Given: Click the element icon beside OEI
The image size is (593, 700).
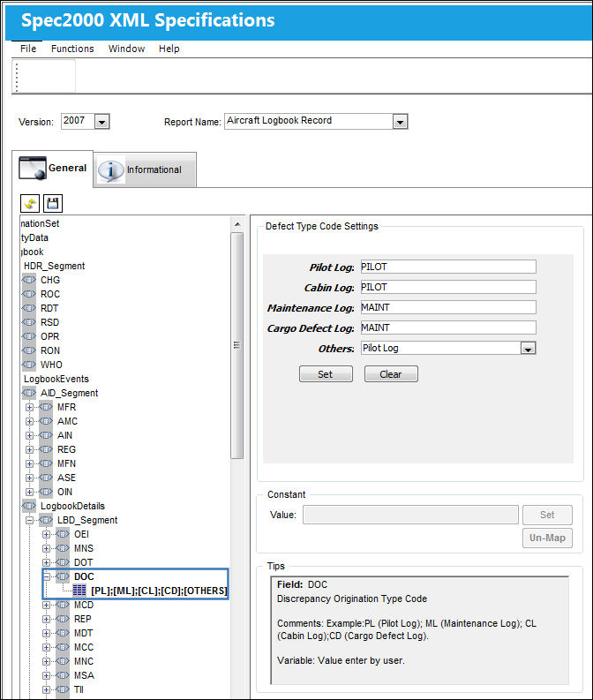Looking at the screenshot, I should [63, 534].
